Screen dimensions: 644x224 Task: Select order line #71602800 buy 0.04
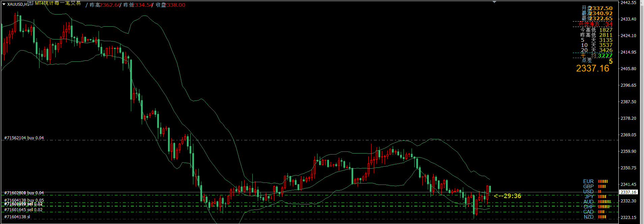tap(24, 193)
